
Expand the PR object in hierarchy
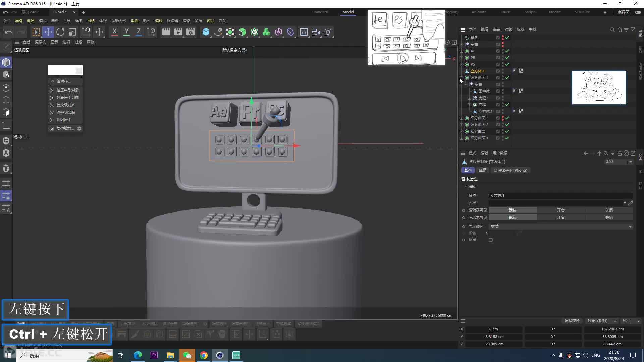(461, 58)
